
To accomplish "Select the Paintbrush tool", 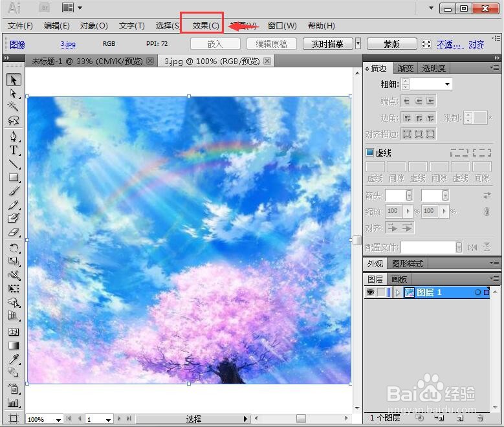I will (x=14, y=191).
